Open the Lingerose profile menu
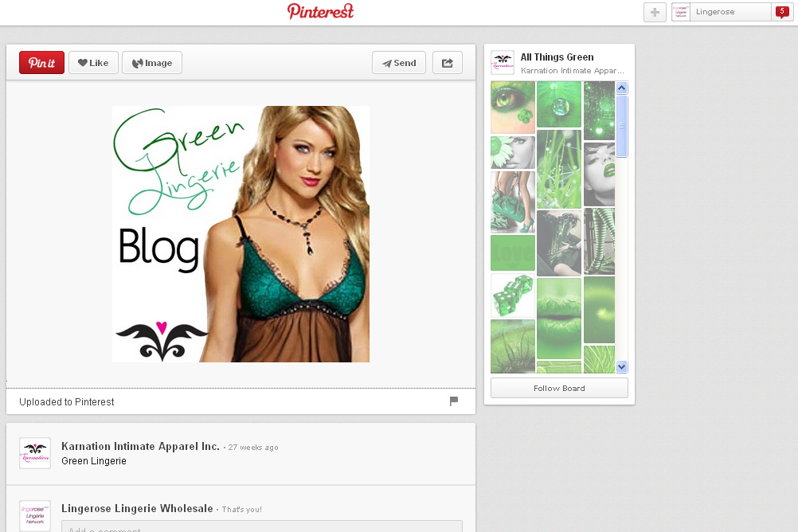 coord(730,12)
